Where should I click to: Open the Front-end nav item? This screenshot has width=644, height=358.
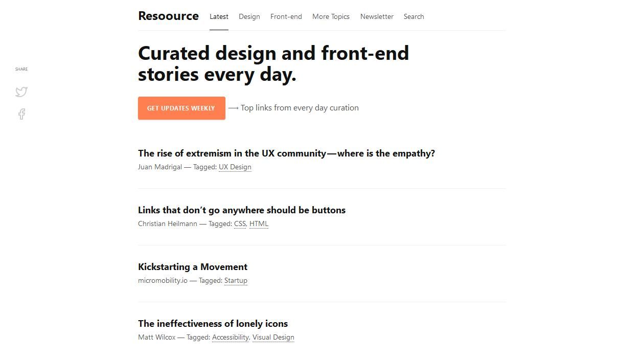286,16
